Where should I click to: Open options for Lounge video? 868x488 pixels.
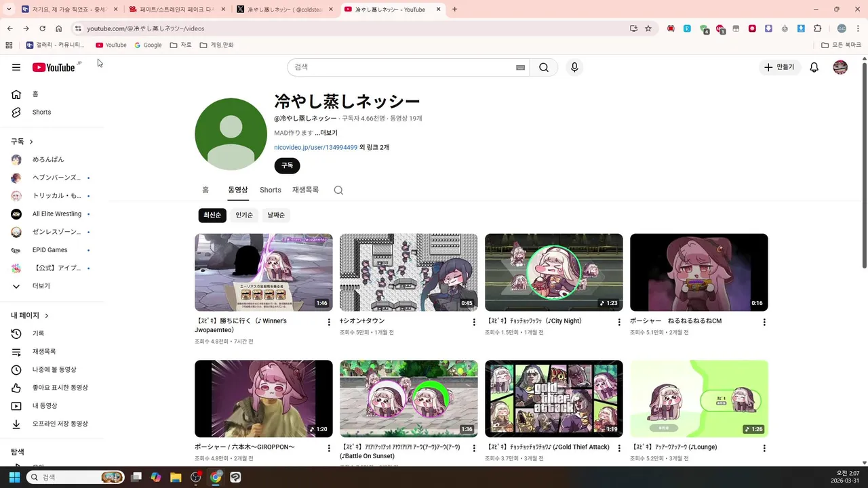(764, 448)
